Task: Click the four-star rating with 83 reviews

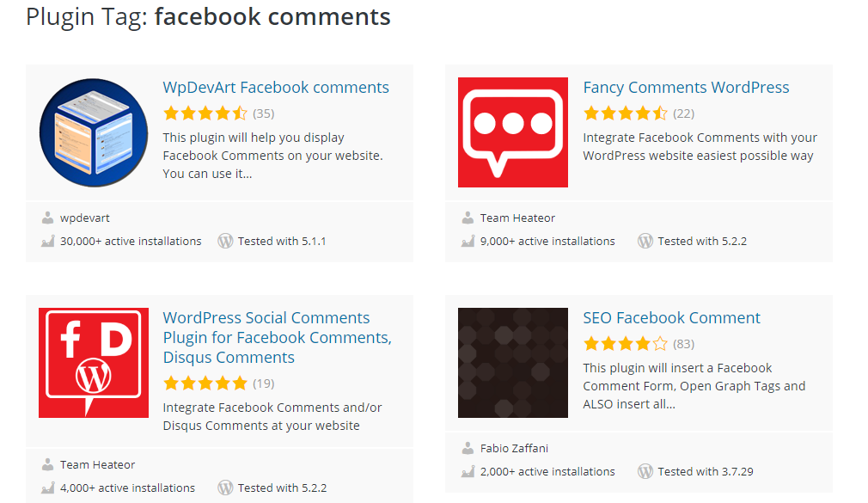Action: click(626, 344)
